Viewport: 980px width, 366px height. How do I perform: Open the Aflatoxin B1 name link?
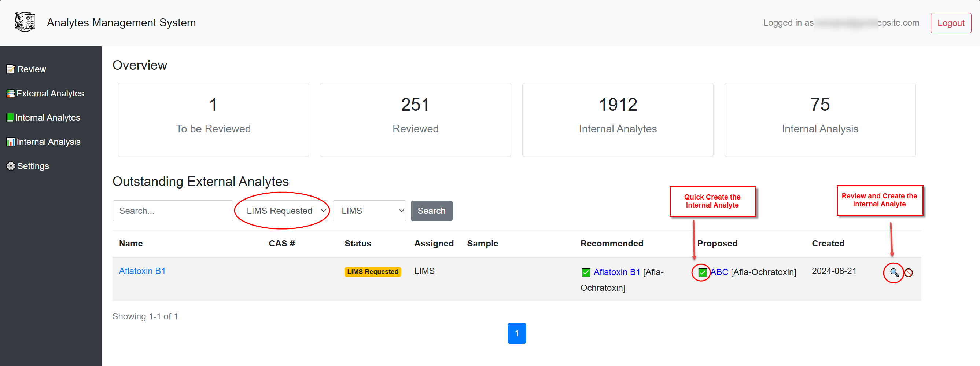142,271
